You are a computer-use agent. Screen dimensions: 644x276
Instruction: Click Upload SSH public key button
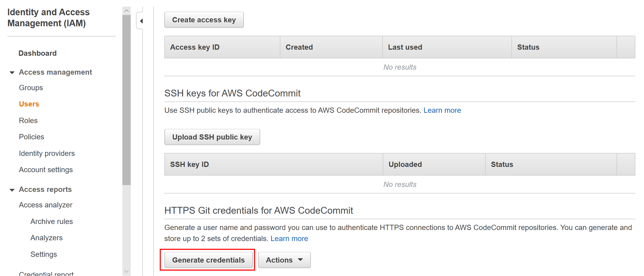click(212, 137)
